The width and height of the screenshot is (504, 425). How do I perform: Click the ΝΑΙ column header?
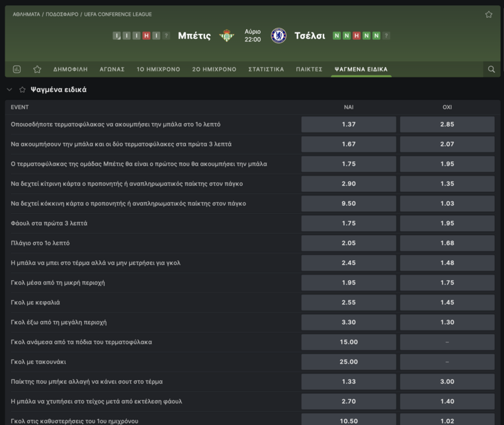pyautogui.click(x=349, y=107)
